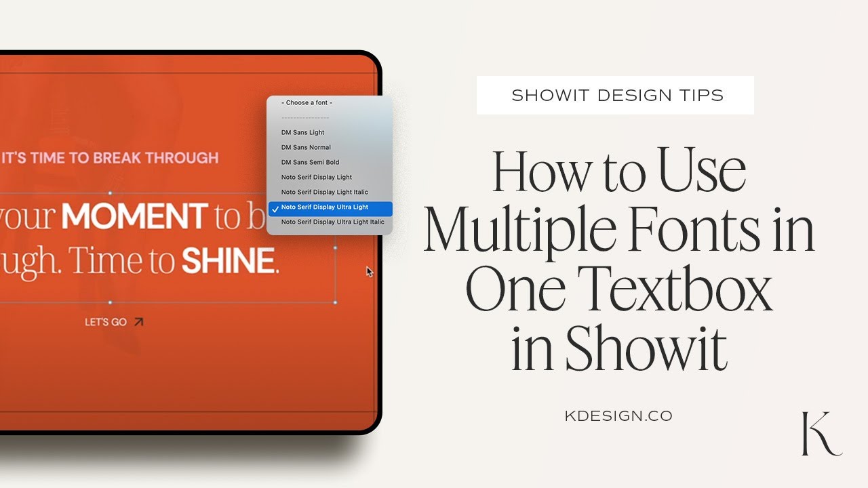The height and width of the screenshot is (488, 868).
Task: Click 'Multiple Fonts in' title line
Action: (618, 230)
